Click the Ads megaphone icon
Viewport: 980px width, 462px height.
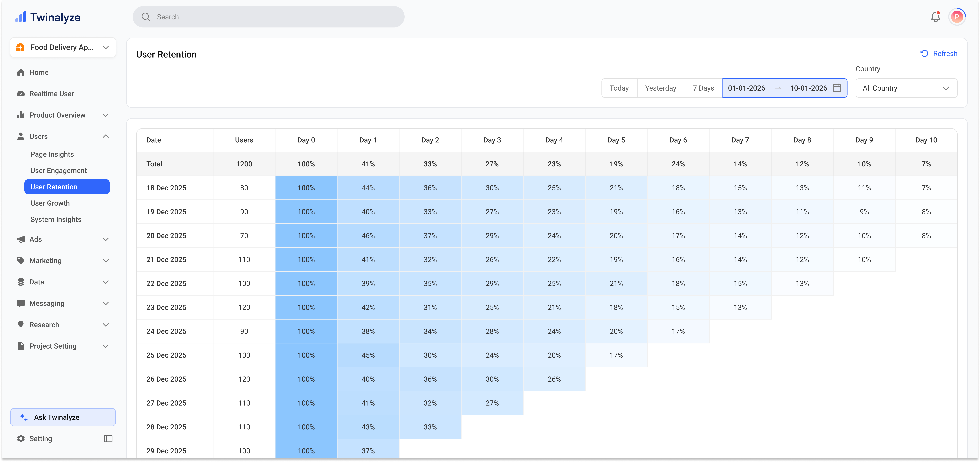pos(21,239)
